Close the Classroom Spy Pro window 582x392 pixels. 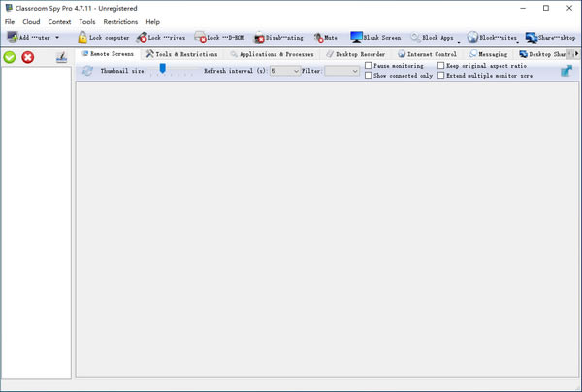click(569, 8)
